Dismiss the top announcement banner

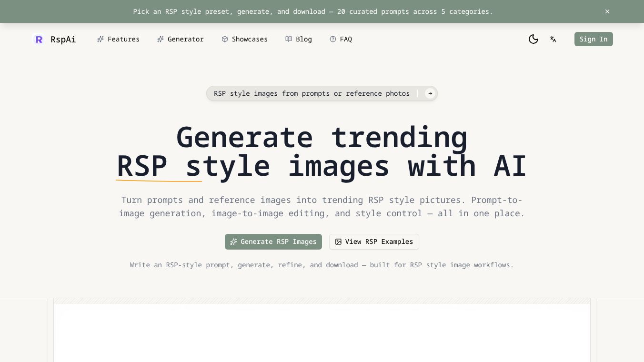607,11
